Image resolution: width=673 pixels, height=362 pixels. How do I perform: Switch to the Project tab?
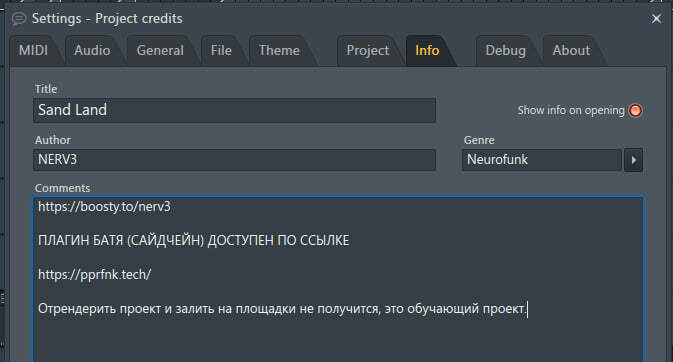368,51
